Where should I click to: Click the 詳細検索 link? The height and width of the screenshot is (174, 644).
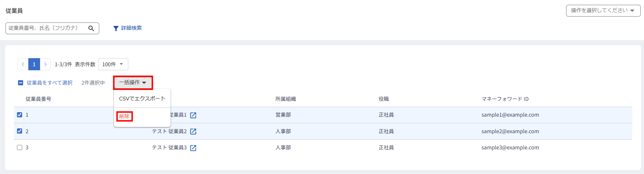[x=131, y=28]
